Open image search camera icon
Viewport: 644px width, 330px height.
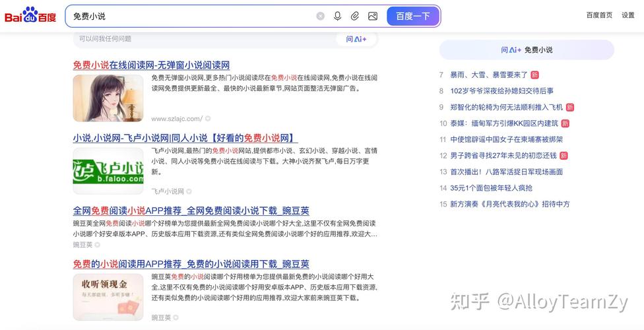(x=373, y=16)
